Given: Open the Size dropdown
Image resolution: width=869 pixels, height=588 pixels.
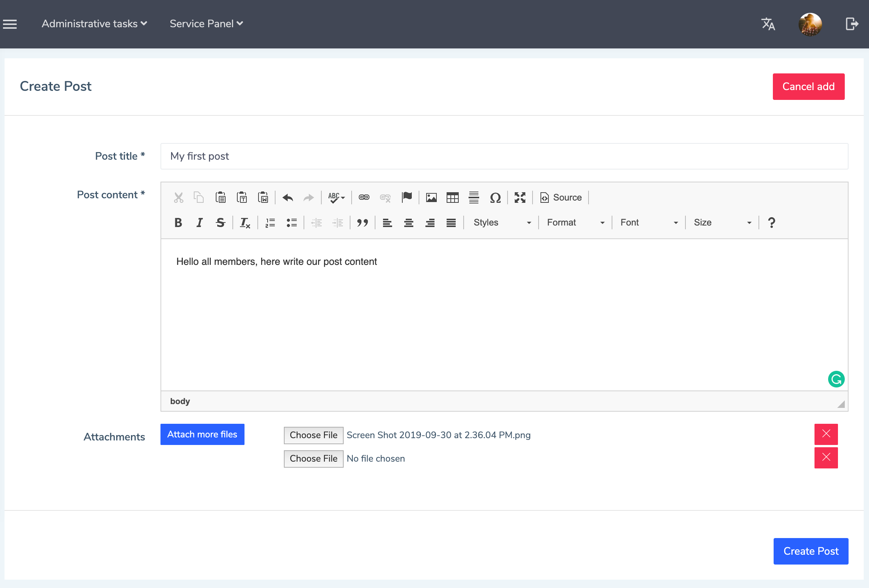Looking at the screenshot, I should 722,222.
